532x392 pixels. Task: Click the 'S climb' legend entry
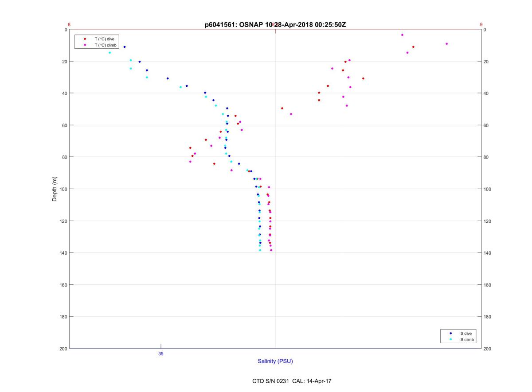point(467,339)
